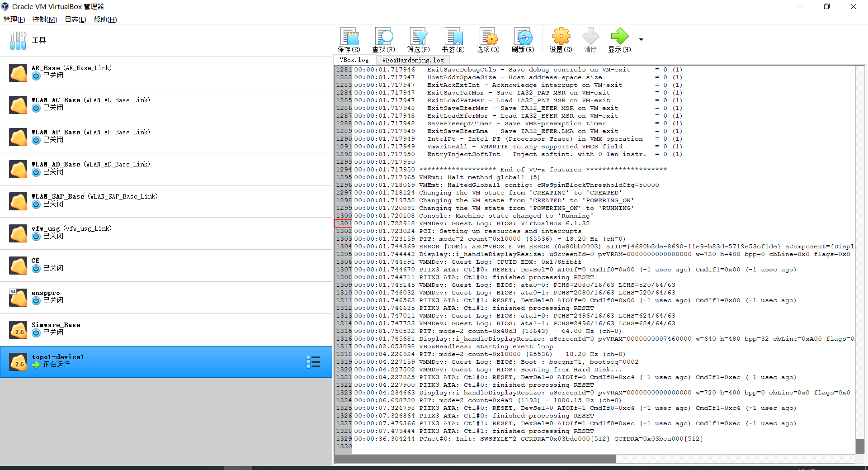Select the CE virtual machine name
This screenshot has width=868, height=470.
pos(36,261)
